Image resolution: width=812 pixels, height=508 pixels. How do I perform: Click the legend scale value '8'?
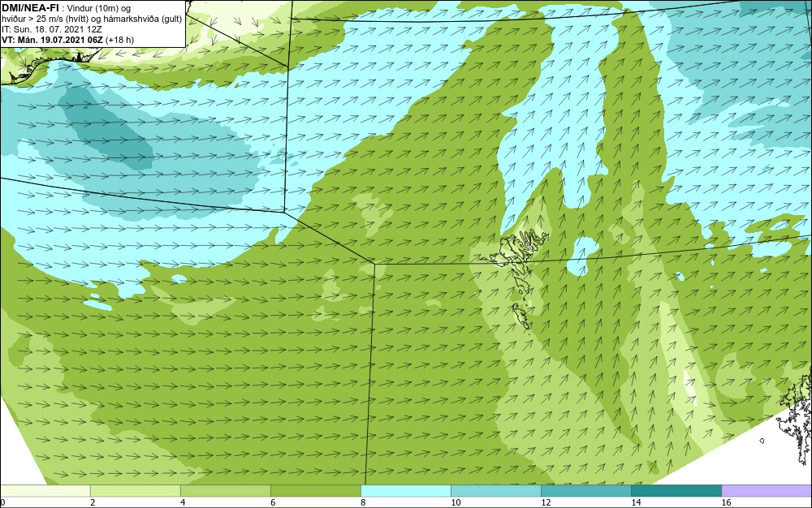click(x=363, y=502)
